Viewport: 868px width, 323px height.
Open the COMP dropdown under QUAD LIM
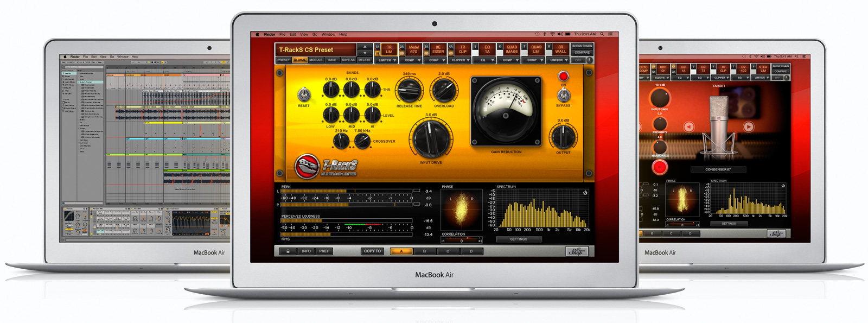click(534, 60)
